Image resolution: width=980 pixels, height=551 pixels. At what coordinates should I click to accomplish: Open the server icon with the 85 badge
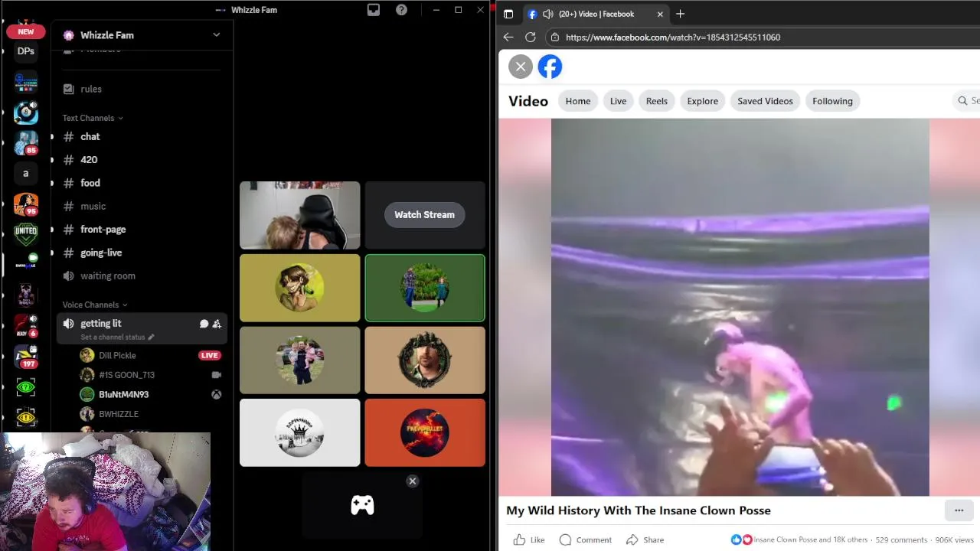[26, 143]
